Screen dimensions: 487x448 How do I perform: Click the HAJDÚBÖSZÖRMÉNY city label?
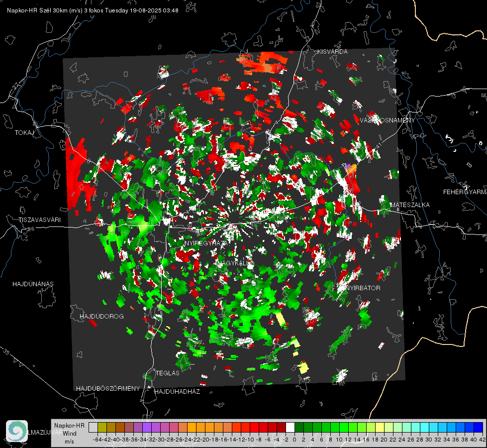pos(108,389)
